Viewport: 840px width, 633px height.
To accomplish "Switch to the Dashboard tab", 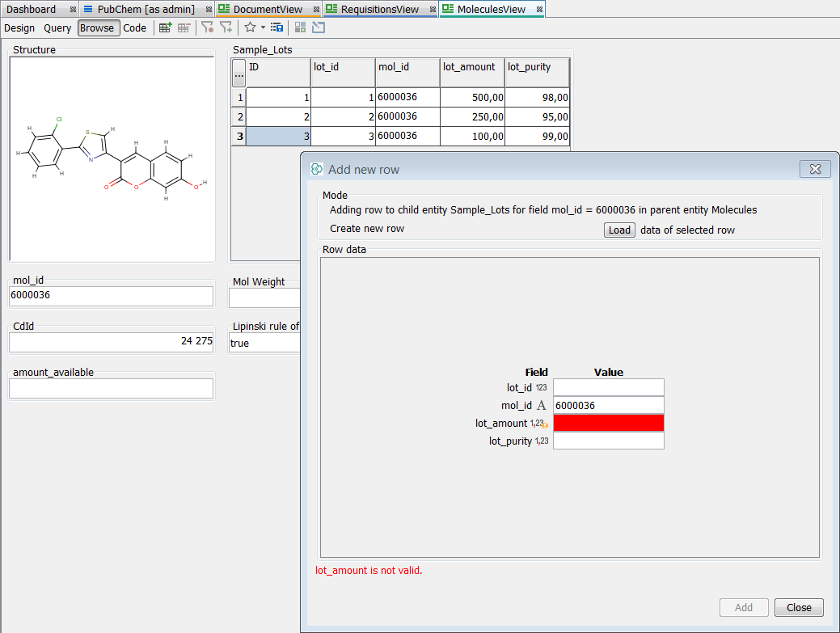I will click(32, 10).
